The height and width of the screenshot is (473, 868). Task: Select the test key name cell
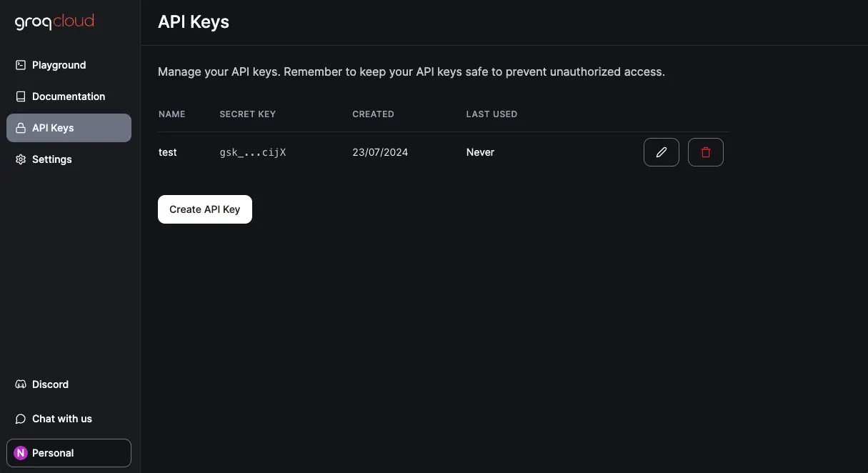point(168,152)
